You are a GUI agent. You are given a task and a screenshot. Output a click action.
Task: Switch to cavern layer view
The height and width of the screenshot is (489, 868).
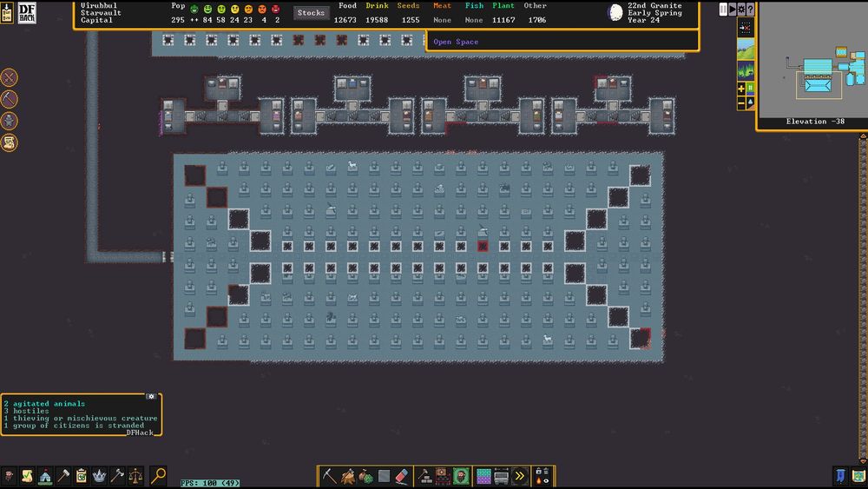745,71
